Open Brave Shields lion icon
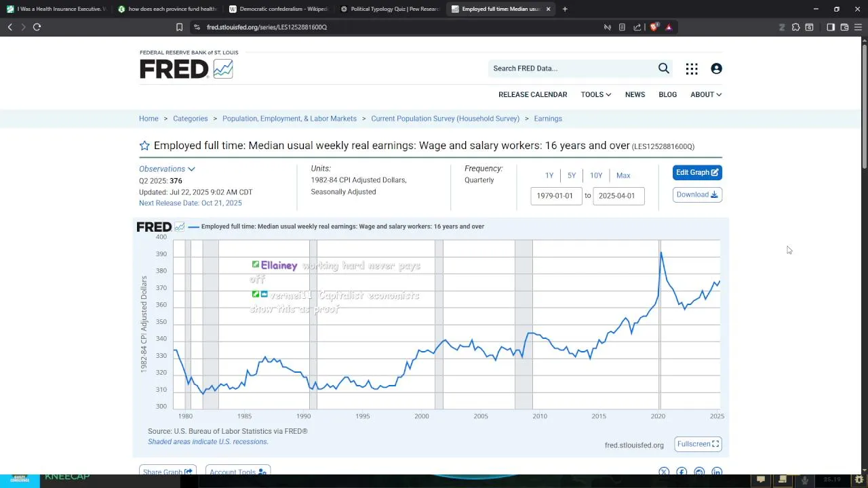 point(654,27)
